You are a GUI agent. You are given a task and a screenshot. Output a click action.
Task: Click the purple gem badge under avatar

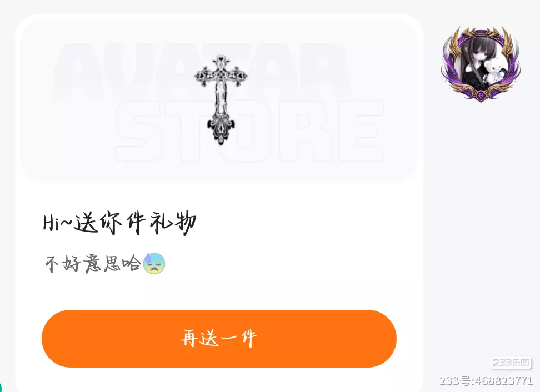481,94
